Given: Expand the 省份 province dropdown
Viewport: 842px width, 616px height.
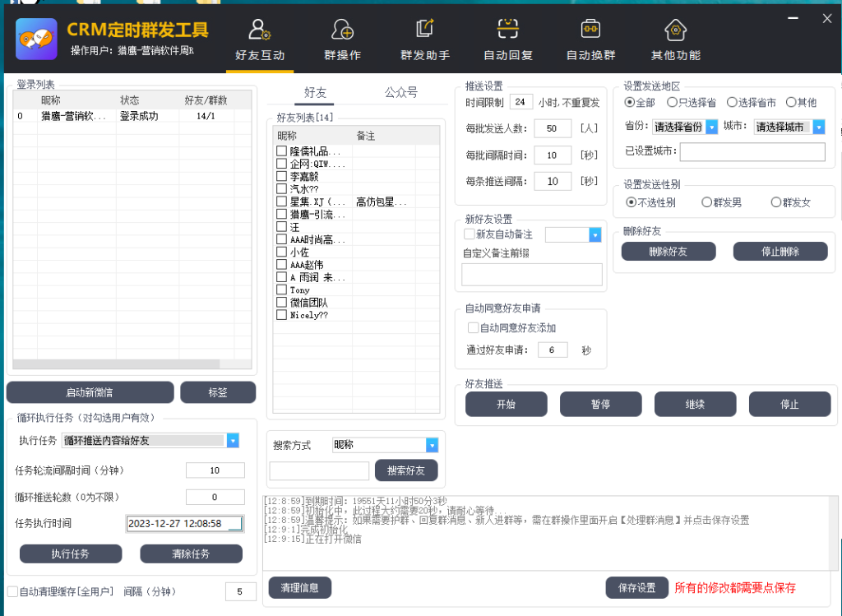Looking at the screenshot, I should [711, 127].
